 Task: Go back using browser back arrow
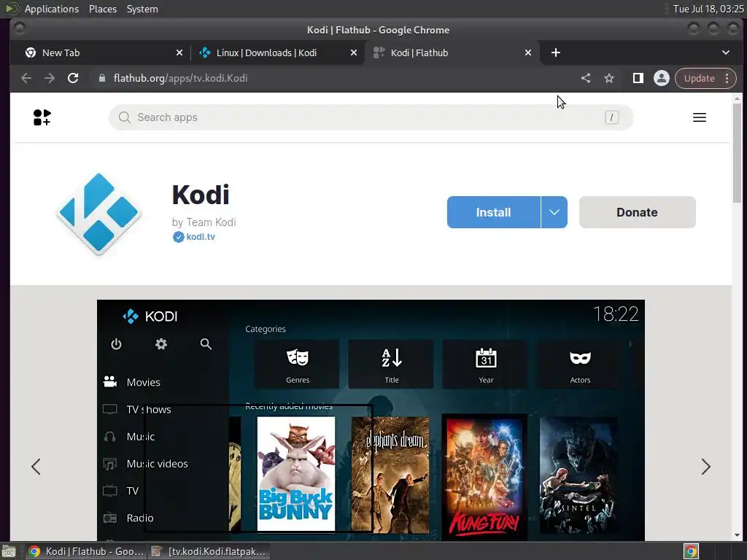pyautogui.click(x=26, y=78)
